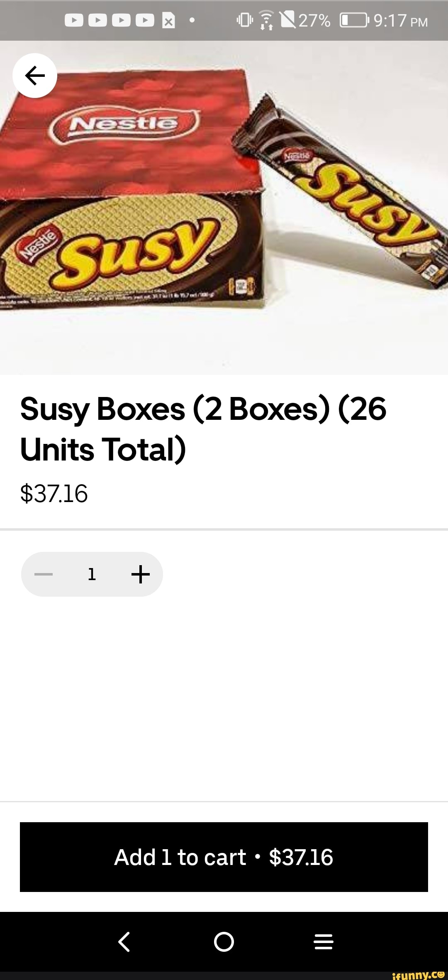Tap the Android back navigation chevron
Viewport: 448px width, 980px height.
124,941
